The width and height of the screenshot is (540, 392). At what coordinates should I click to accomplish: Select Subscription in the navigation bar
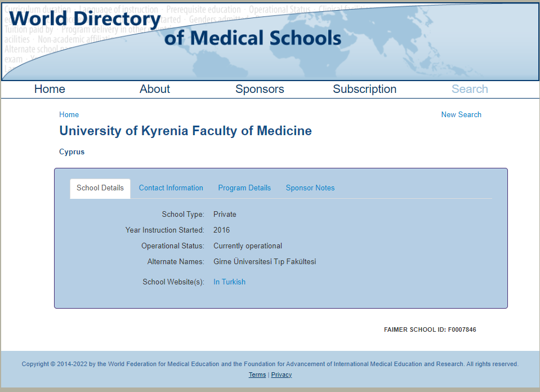tap(364, 89)
